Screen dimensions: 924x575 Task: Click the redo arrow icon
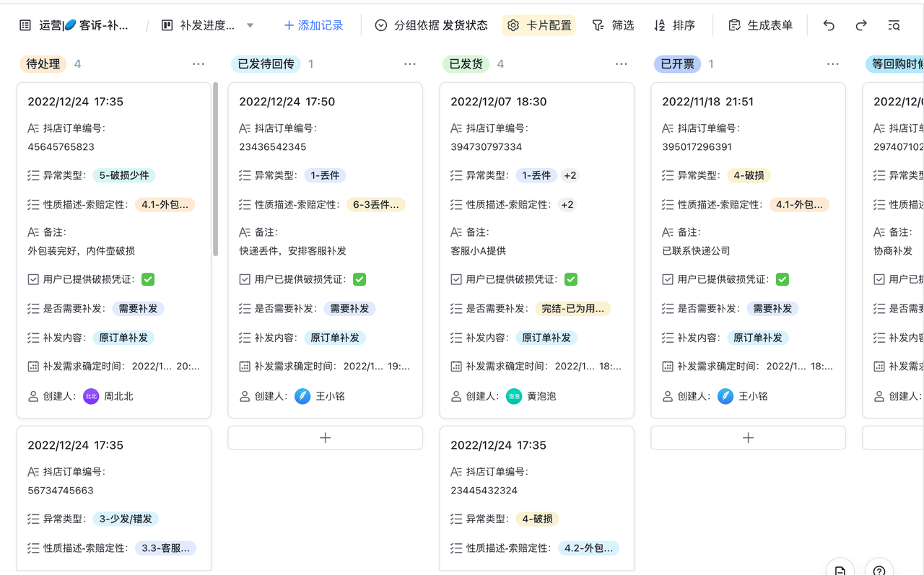click(861, 25)
